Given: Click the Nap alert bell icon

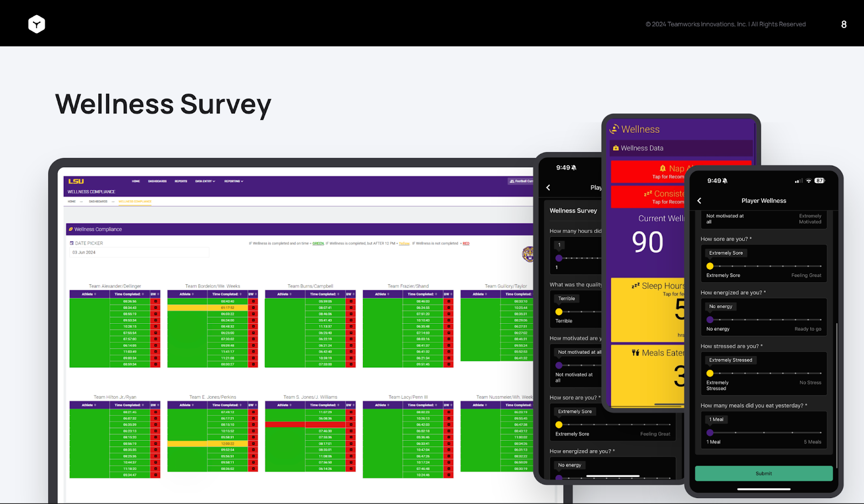Looking at the screenshot, I should (x=663, y=168).
